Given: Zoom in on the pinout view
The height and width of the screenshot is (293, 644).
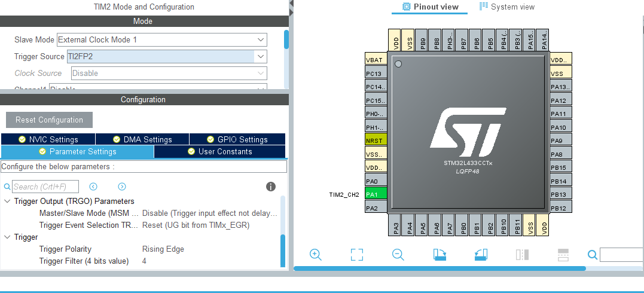Looking at the screenshot, I should (x=316, y=255).
